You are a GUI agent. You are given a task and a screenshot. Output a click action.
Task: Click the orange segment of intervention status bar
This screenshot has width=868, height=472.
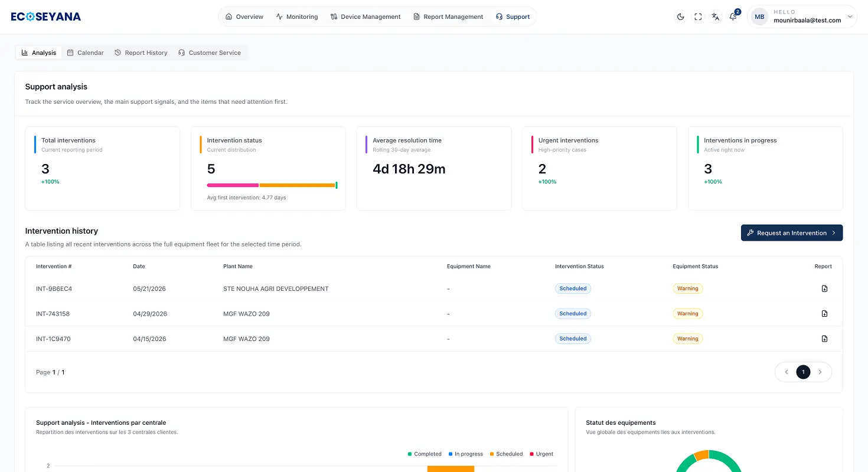coord(298,185)
